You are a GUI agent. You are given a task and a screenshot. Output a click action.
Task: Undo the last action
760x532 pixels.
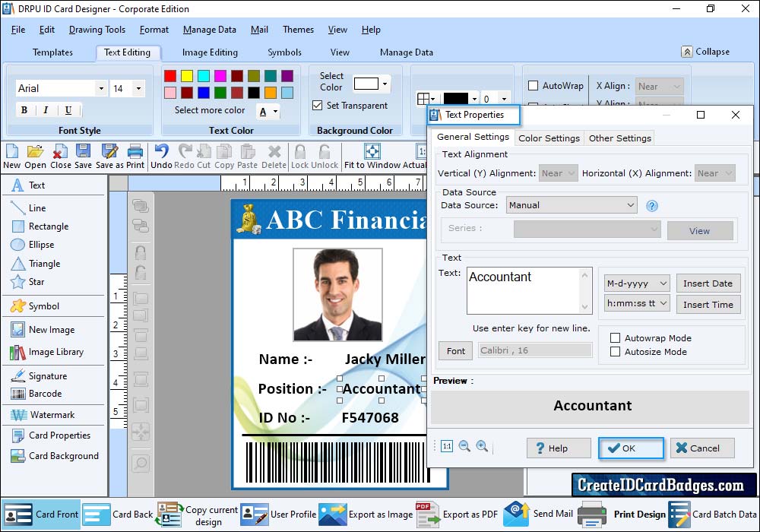tap(161, 157)
